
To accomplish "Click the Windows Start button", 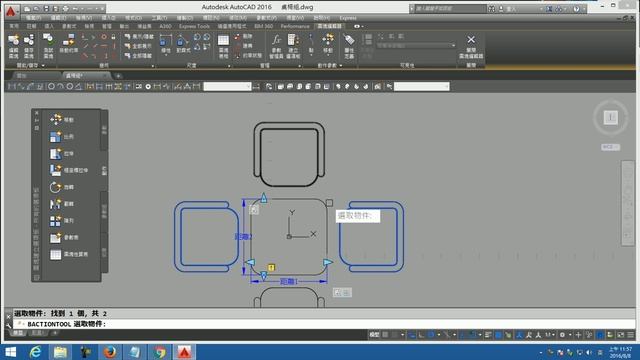I will click(11, 352).
